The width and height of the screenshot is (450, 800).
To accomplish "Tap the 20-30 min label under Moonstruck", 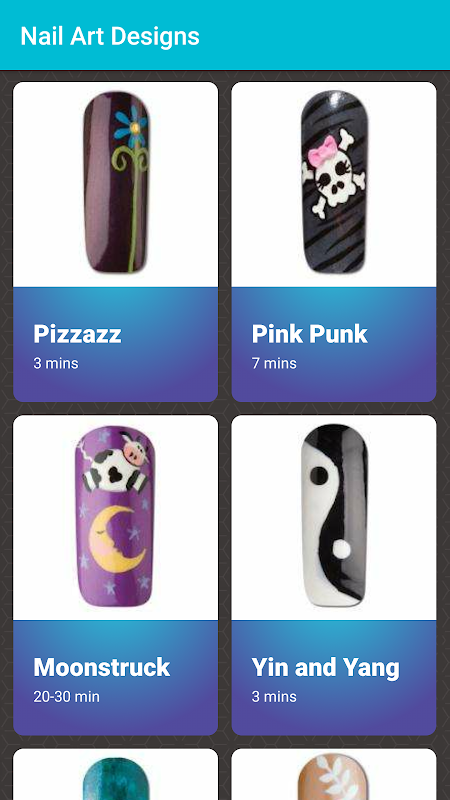I will point(66,696).
